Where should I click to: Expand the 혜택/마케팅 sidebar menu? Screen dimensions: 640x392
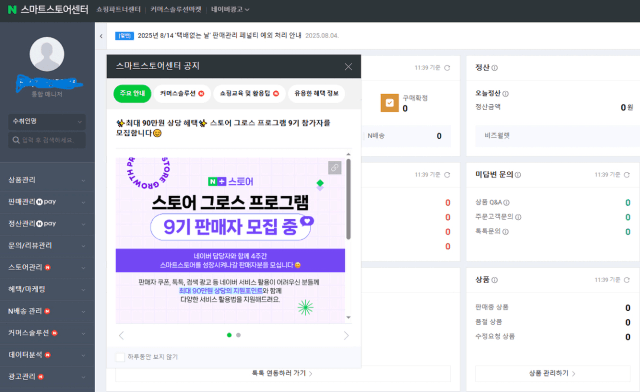47,289
